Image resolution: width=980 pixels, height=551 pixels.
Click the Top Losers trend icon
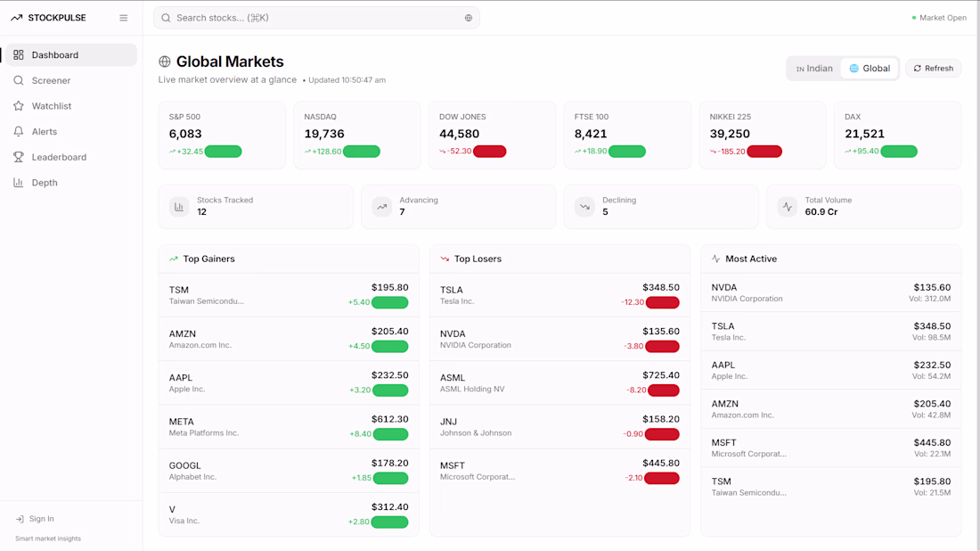[x=445, y=259]
